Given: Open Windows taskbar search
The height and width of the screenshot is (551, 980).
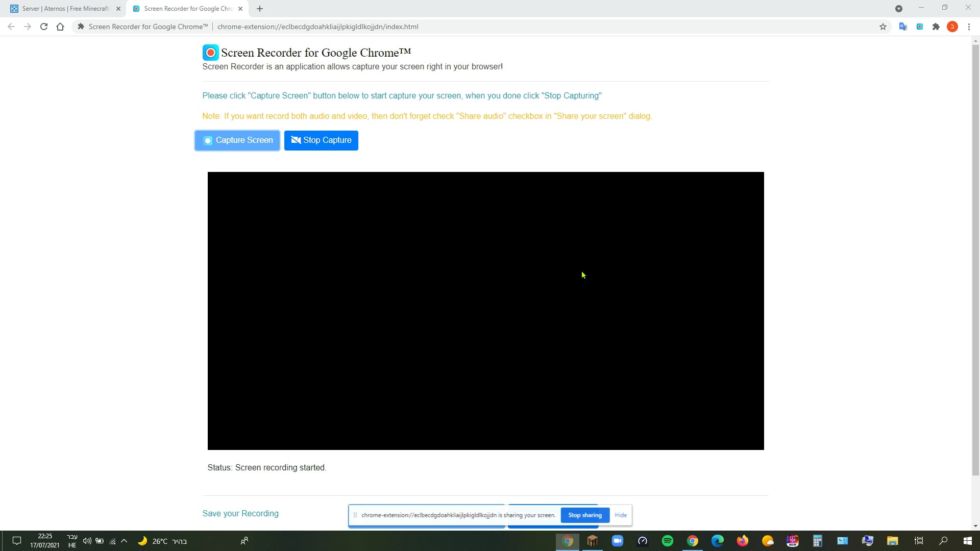Looking at the screenshot, I should tap(943, 541).
